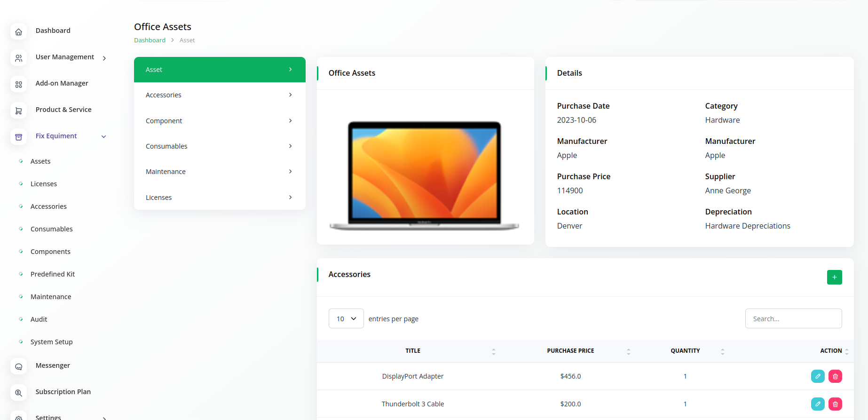Click the Subscription Plan icon
Image resolution: width=868 pixels, height=420 pixels.
click(18, 393)
